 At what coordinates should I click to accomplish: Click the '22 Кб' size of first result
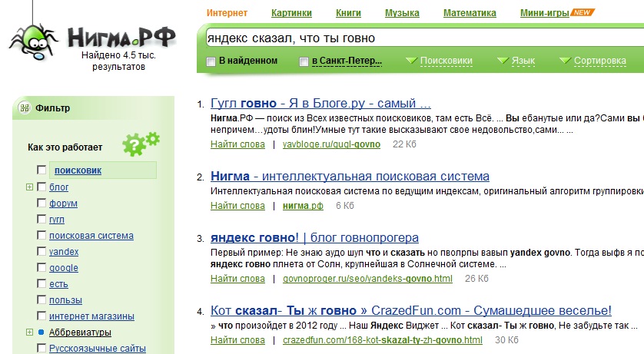pos(404,144)
